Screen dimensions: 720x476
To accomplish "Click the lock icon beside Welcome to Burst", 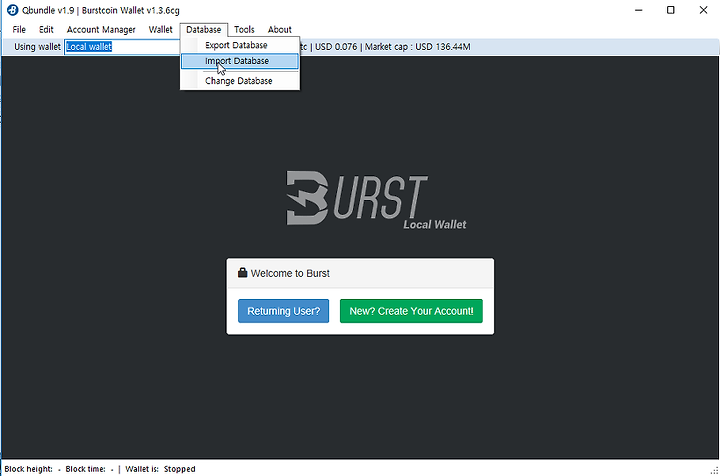I will (242, 273).
